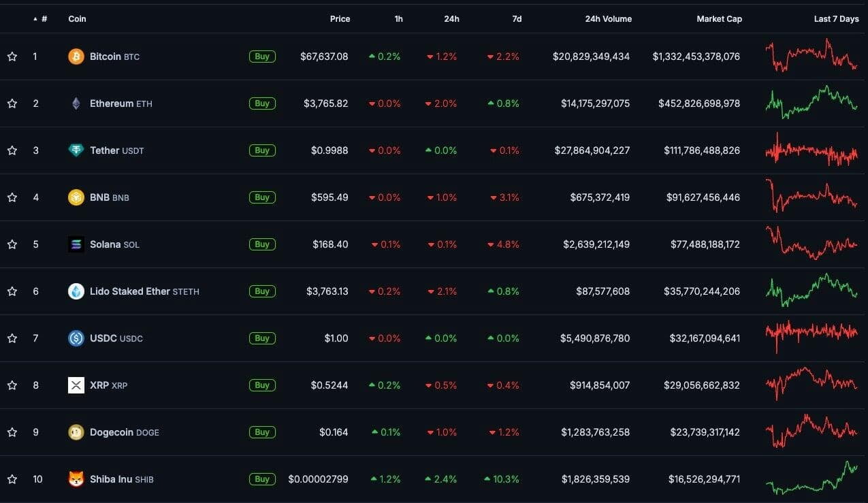View Solana's 7-day sparkline chart
Image resolution: width=868 pixels, height=503 pixels.
pos(811,243)
